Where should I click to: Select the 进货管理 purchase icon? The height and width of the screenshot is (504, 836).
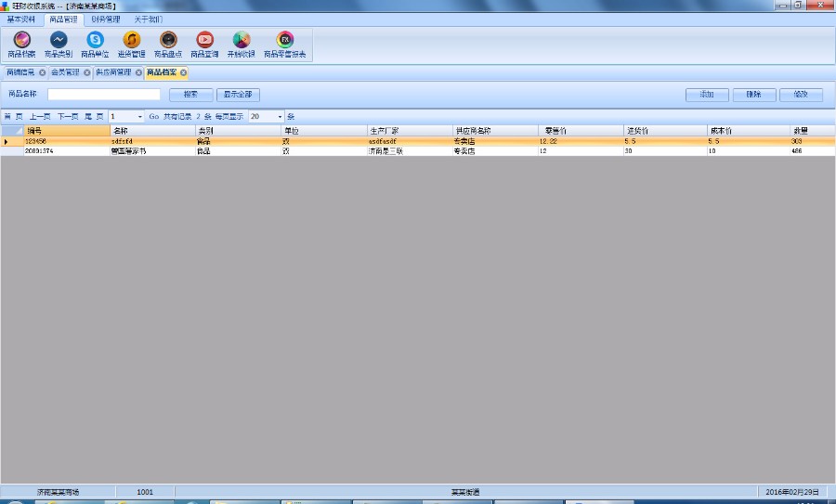pyautogui.click(x=131, y=40)
